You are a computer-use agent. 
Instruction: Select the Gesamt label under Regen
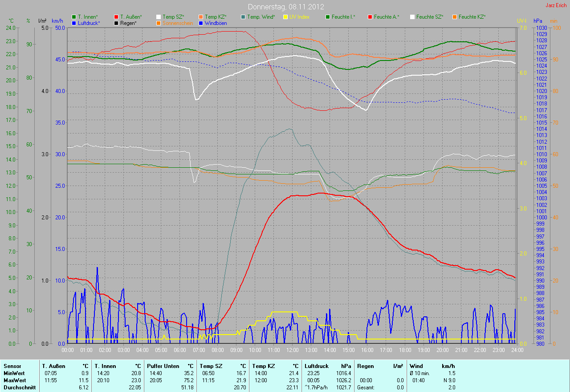pyautogui.click(x=366, y=388)
